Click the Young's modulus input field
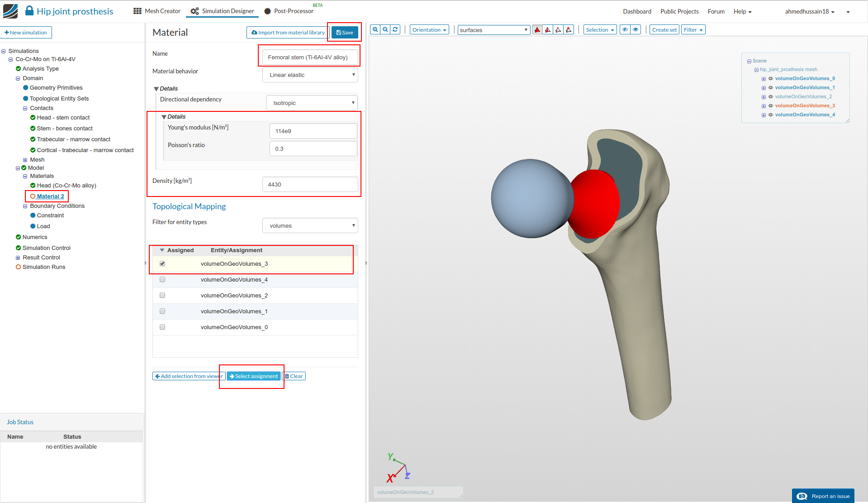Viewport: 868px width, 503px height. [313, 131]
